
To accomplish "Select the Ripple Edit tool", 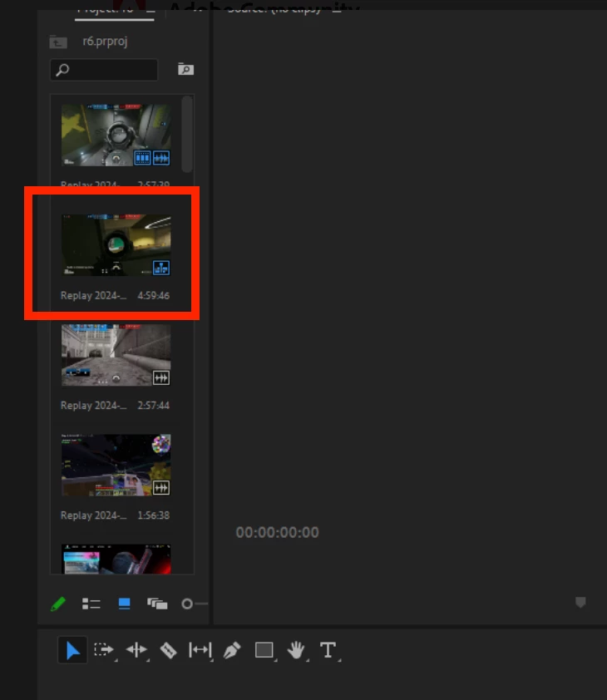I will (x=136, y=650).
